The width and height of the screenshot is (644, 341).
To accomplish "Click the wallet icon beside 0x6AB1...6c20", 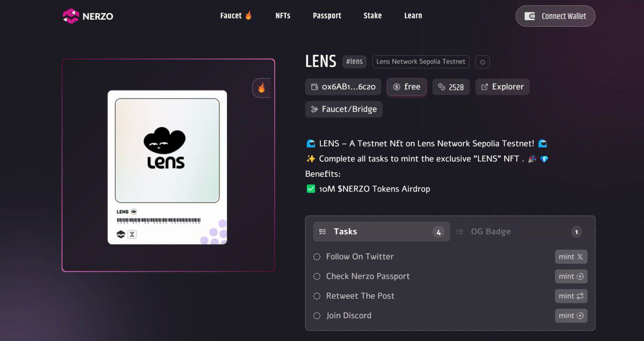I will [x=314, y=87].
